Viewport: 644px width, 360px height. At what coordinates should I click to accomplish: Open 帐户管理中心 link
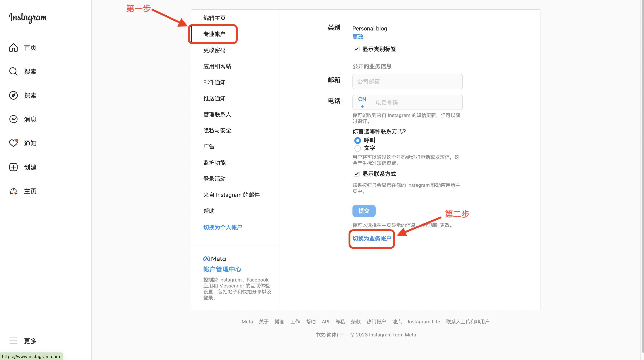222,269
